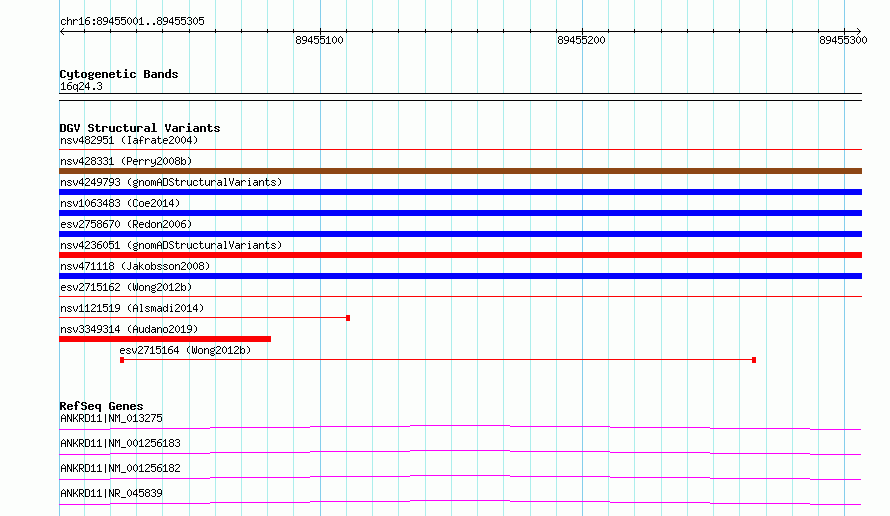Click the left arrow of the coordinate ruler
Screen dimensions: 890x516
62,32
